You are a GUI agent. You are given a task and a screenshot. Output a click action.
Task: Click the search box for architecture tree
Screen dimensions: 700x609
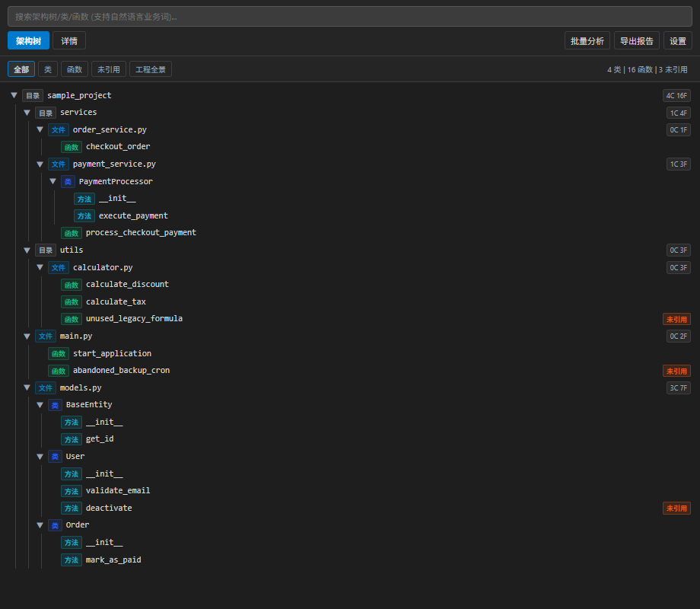pyautogui.click(x=349, y=17)
